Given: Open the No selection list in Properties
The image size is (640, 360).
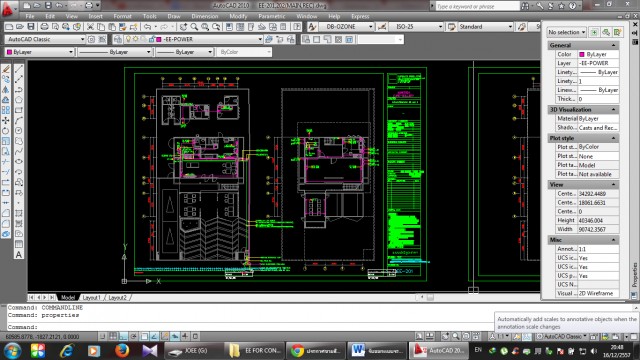Looking at the screenshot, I should click(x=567, y=32).
